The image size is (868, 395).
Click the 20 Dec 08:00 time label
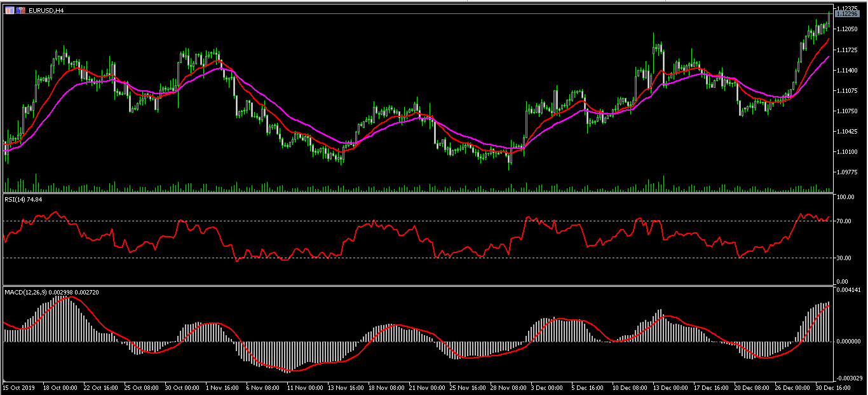[x=751, y=387]
